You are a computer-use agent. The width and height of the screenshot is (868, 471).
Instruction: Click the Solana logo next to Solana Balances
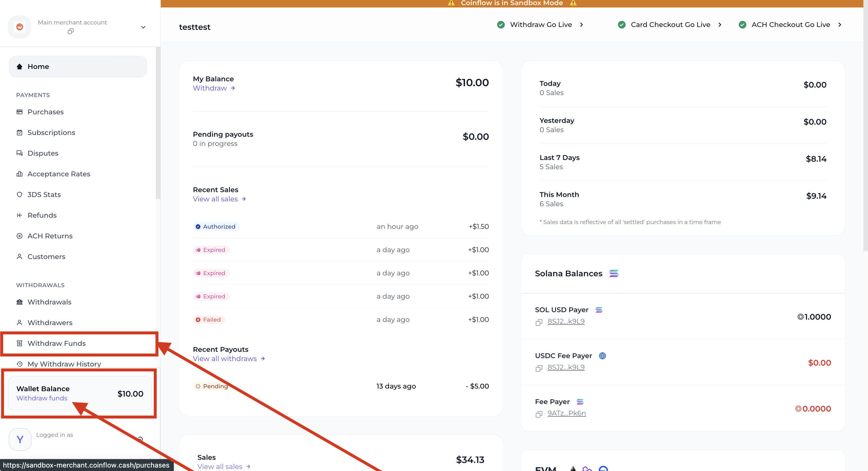(x=614, y=273)
